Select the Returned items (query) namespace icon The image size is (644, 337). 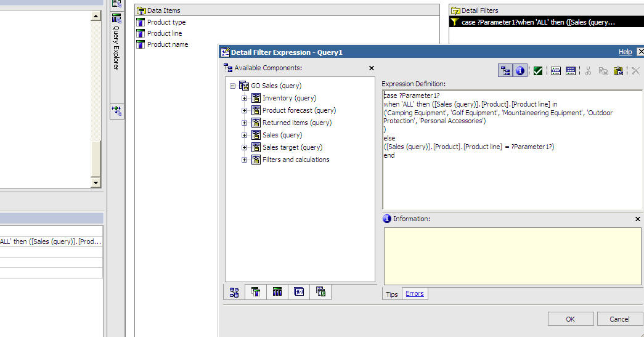256,123
